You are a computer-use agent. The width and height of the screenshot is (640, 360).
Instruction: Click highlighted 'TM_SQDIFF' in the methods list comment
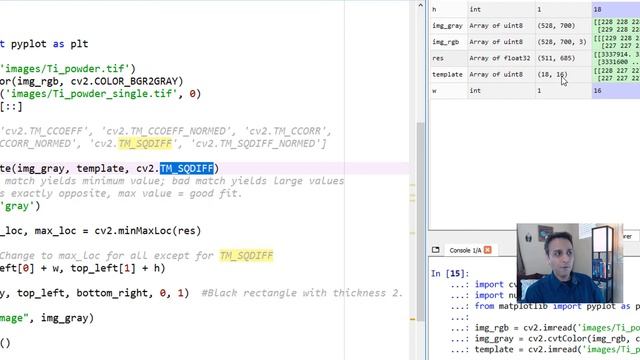(145, 144)
